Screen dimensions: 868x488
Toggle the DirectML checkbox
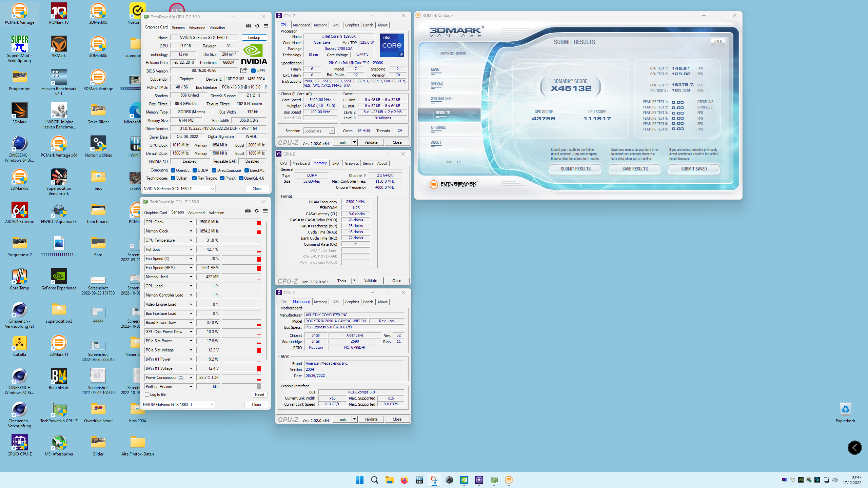tap(246, 170)
